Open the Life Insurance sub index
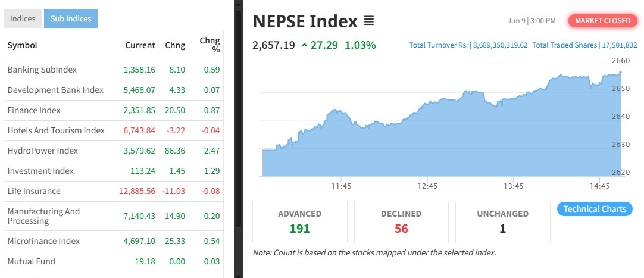This screenshot has width=644, height=278. pos(34,191)
